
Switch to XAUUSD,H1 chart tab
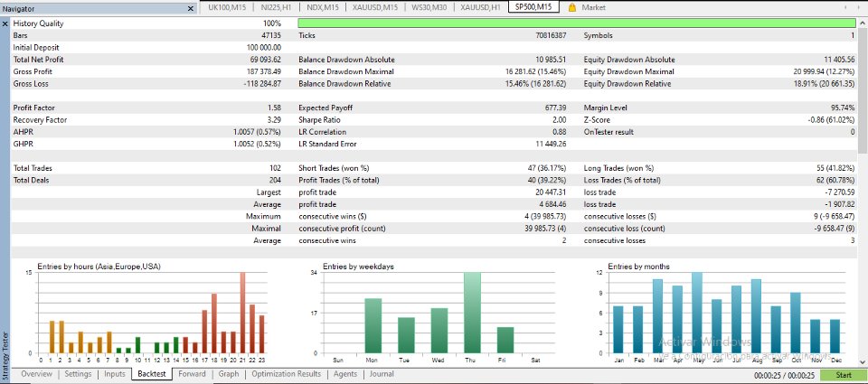pos(480,8)
